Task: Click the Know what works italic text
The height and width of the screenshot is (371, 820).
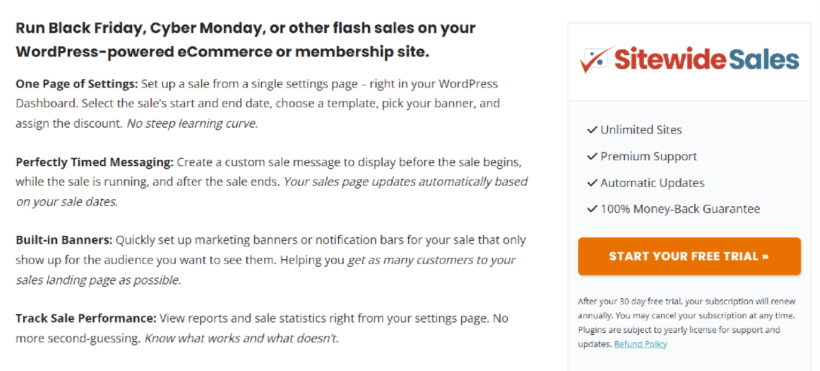Action: coord(242,338)
